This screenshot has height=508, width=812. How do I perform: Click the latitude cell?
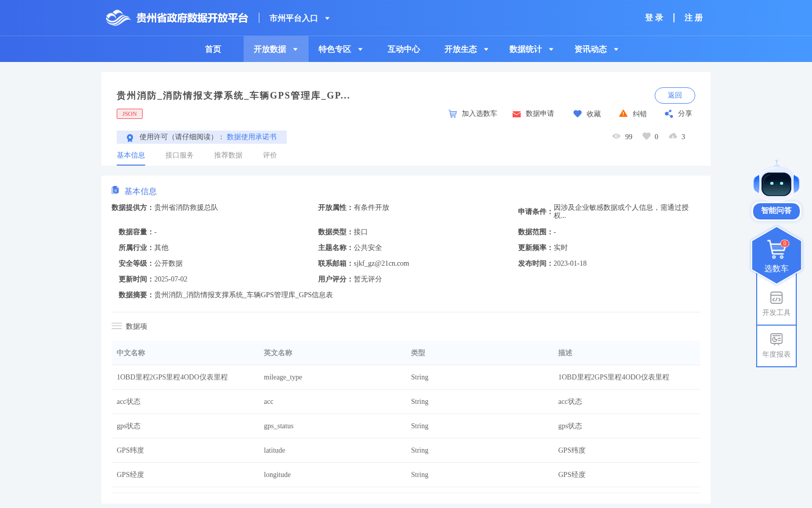point(275,451)
